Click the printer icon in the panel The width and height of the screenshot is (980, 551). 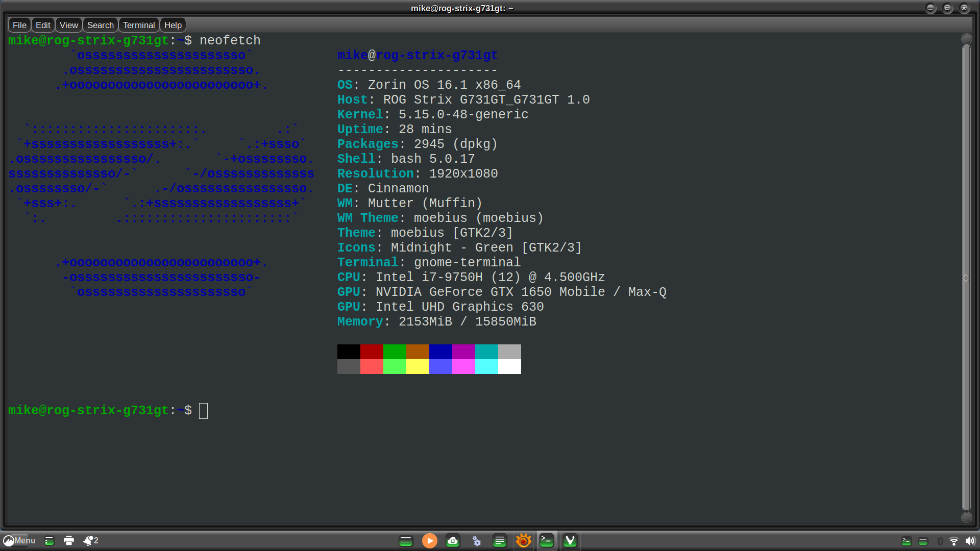[x=69, y=541]
